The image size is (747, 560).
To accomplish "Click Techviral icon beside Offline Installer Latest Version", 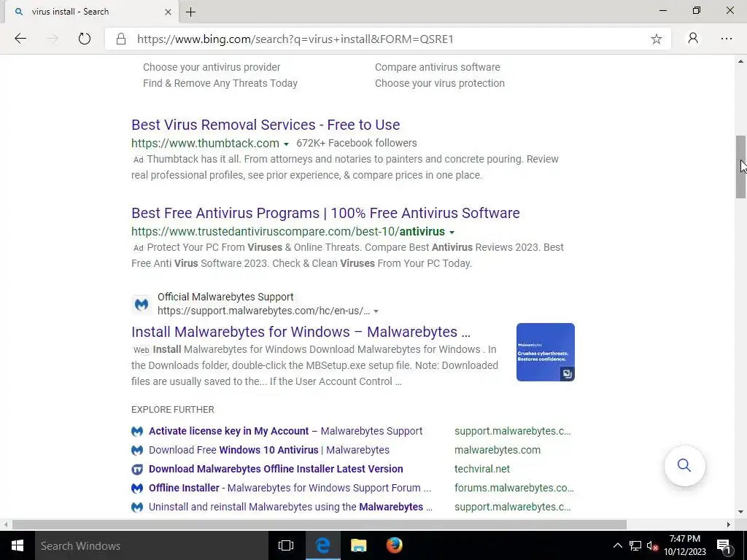I will tap(137, 469).
